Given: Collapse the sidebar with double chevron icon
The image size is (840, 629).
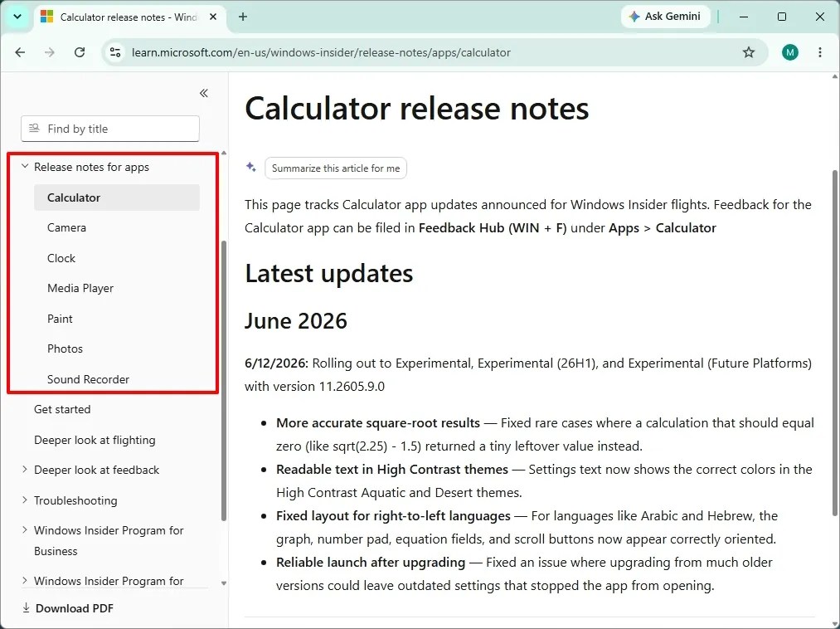Looking at the screenshot, I should pos(203,93).
